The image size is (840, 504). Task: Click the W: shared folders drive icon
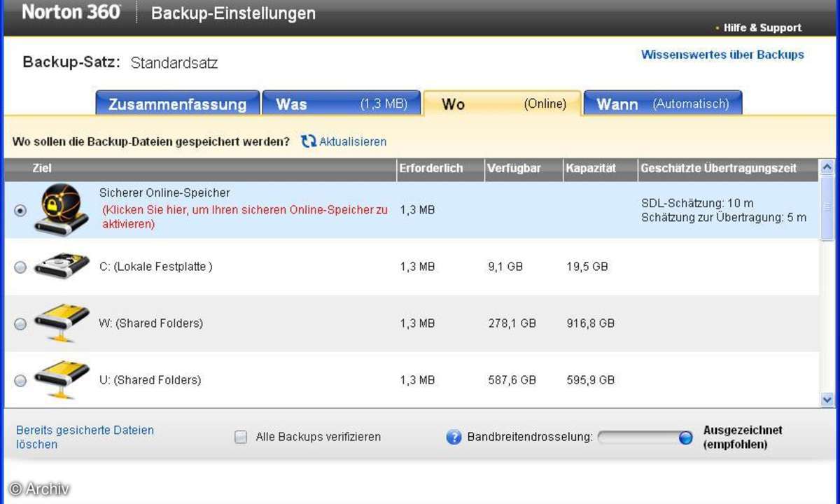62,323
